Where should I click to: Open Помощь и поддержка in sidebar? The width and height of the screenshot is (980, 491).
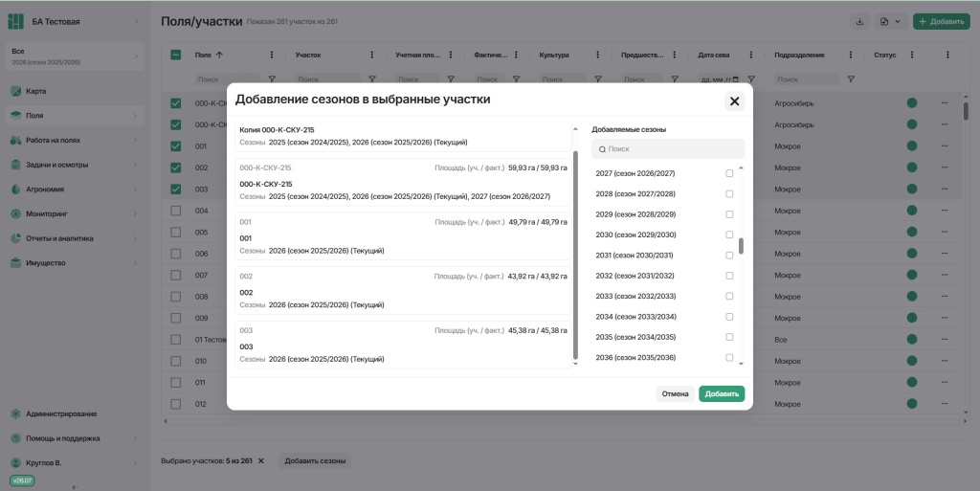point(75,438)
